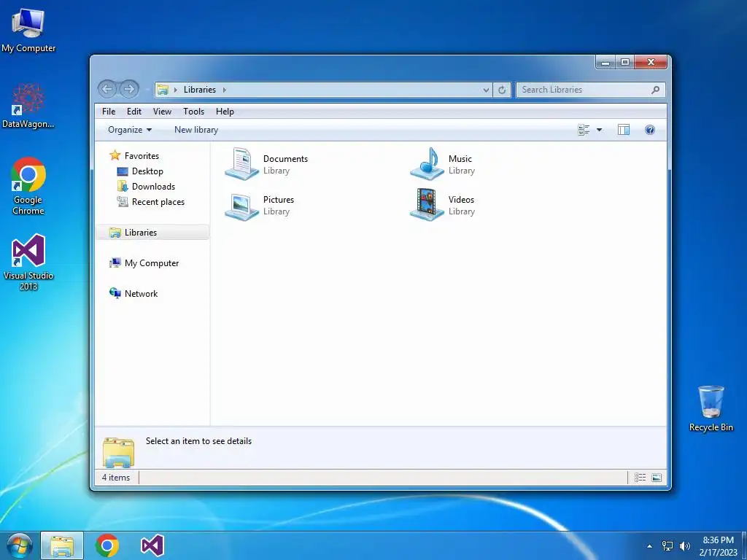Show the preview pane icon
Viewport: 747px width, 560px height.
click(624, 130)
